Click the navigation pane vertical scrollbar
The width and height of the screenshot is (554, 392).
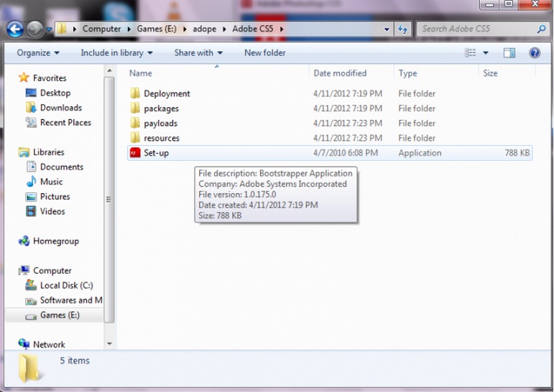pyautogui.click(x=109, y=201)
